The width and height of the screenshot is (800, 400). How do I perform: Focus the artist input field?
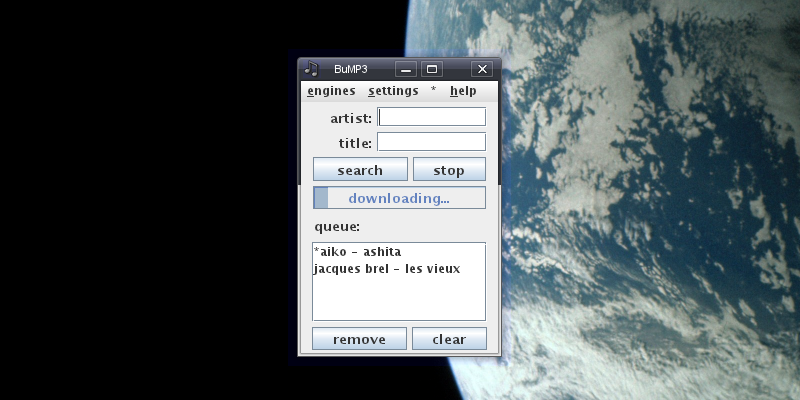(x=431, y=117)
